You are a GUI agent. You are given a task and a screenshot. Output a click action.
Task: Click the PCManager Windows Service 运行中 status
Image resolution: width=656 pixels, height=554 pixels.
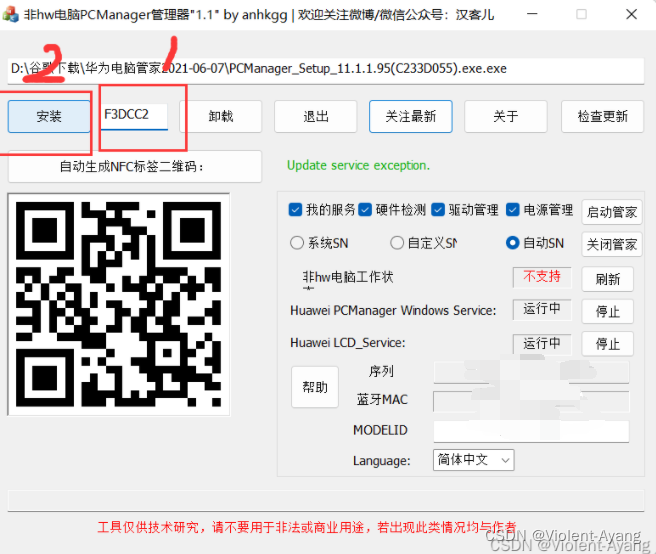[542, 310]
